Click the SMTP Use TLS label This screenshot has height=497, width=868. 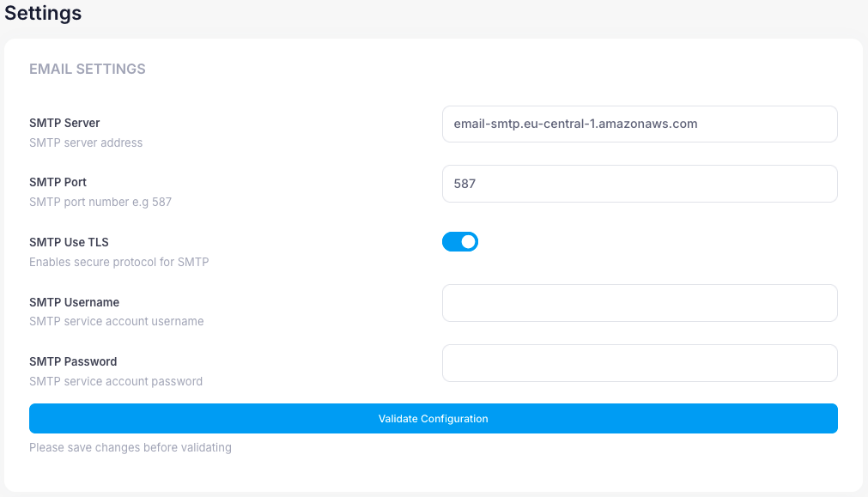(69, 242)
